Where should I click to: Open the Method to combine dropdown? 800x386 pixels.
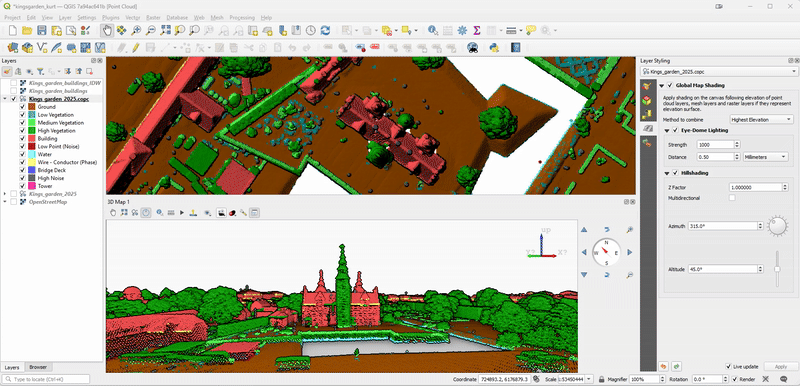761,119
